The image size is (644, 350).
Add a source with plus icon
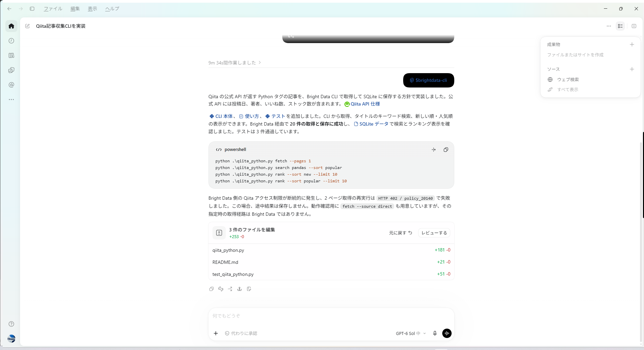tap(632, 69)
